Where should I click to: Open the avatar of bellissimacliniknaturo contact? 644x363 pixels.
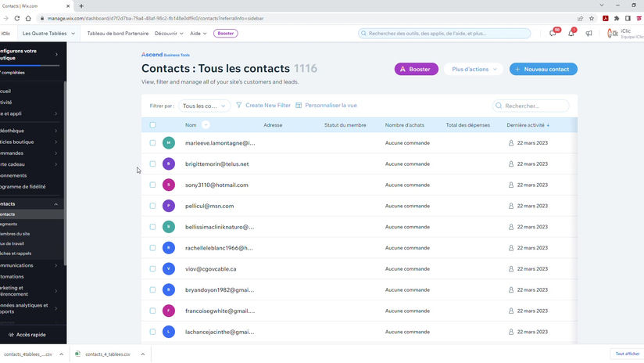tap(168, 227)
